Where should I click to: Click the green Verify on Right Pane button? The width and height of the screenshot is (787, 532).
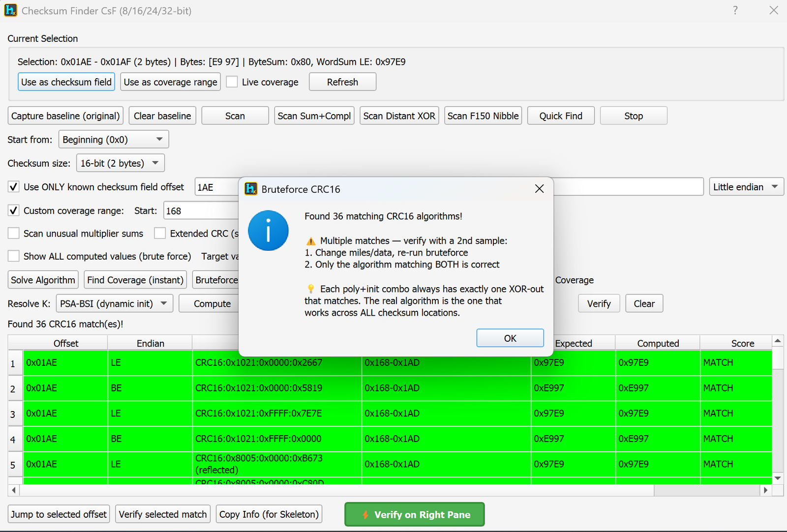[415, 514]
